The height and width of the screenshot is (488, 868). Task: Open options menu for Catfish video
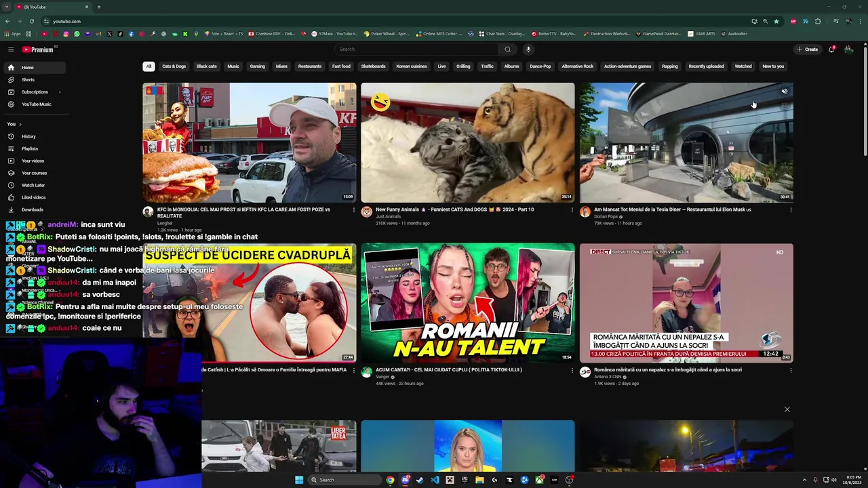[353, 370]
